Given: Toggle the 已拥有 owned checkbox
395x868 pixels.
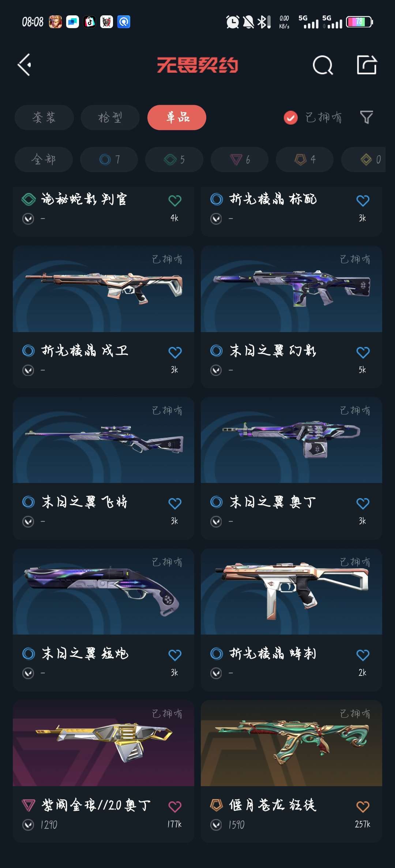Looking at the screenshot, I should coord(291,117).
